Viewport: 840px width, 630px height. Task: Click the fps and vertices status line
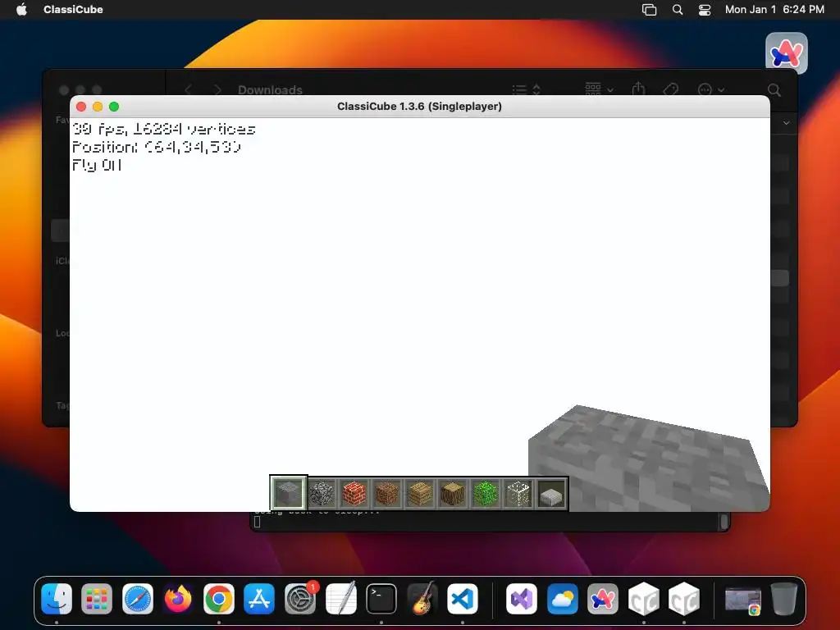[164, 129]
